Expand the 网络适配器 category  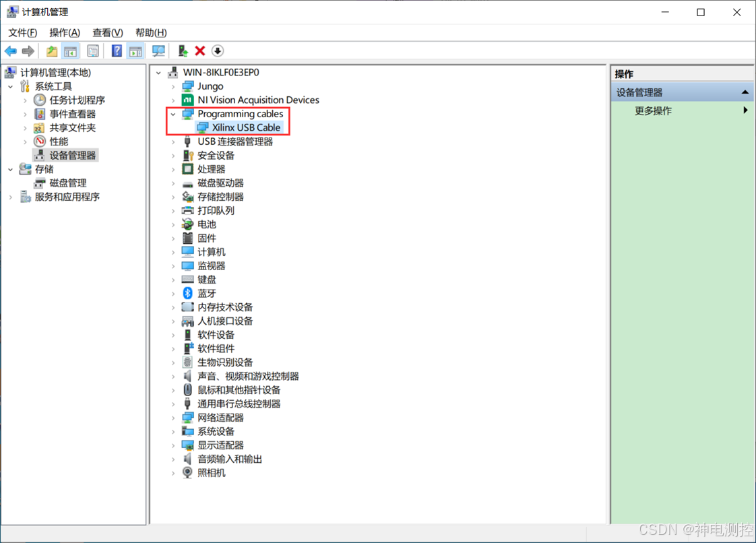click(173, 418)
